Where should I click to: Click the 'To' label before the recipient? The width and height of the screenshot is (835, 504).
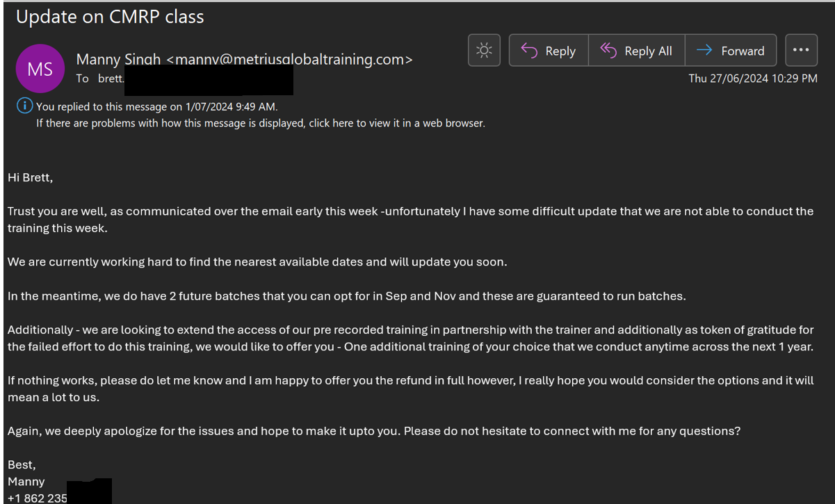(82, 79)
